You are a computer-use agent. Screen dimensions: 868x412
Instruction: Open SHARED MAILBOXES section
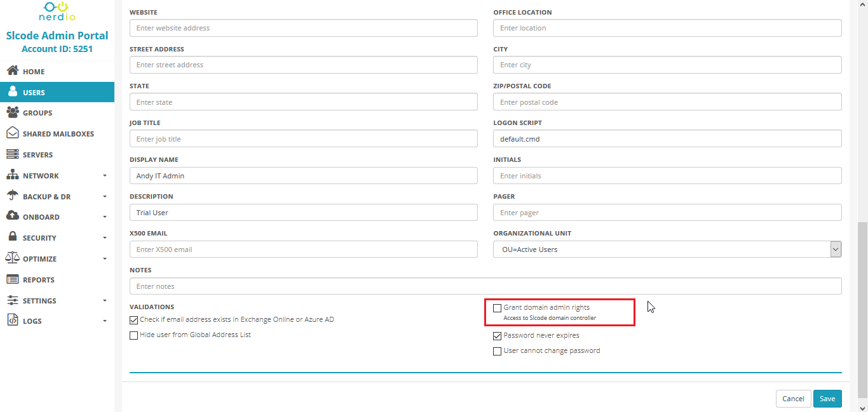click(57, 134)
